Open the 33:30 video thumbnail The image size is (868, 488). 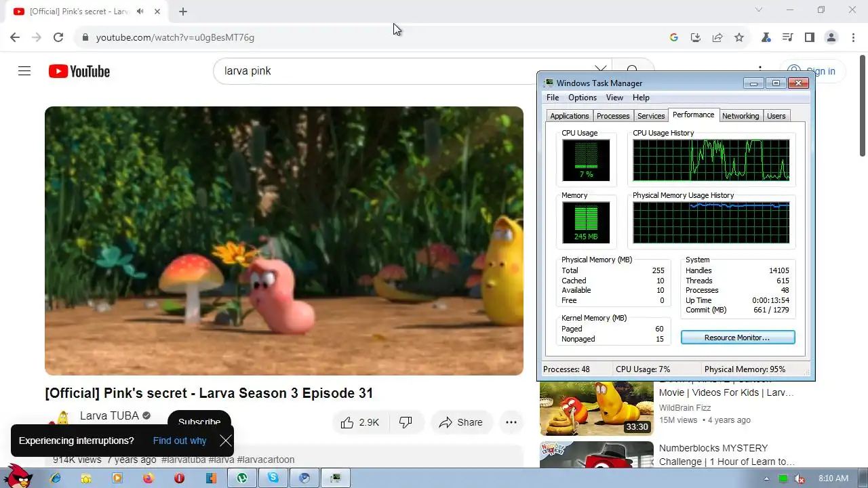597,409
